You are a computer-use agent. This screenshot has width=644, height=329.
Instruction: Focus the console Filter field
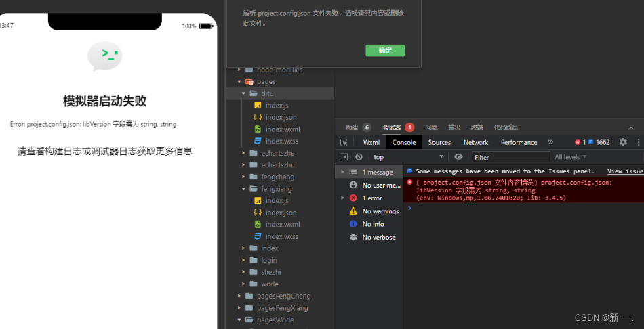coord(510,157)
